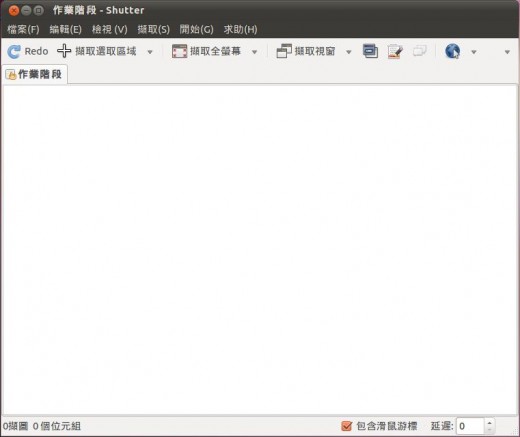
Task: Select the 擷取選取區域 crosshair tool
Action: point(64,51)
